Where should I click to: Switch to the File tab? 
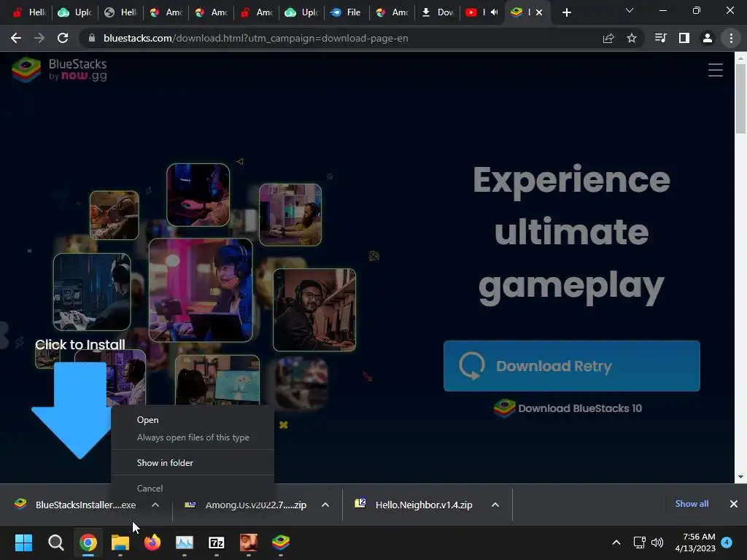tap(346, 12)
